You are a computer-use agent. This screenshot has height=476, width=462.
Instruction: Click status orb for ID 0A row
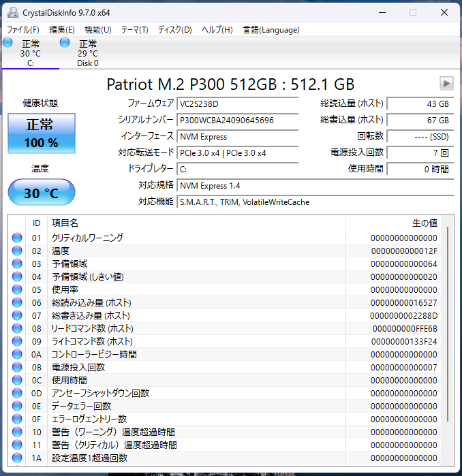click(x=17, y=354)
